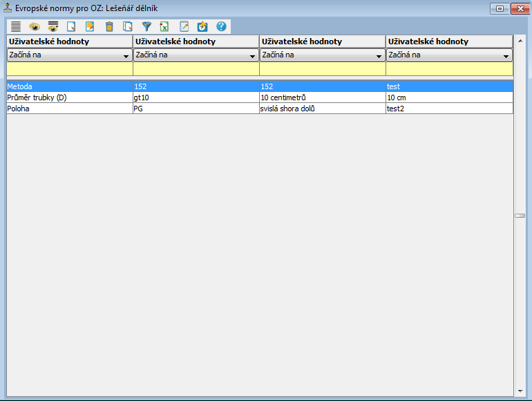The height and width of the screenshot is (401, 532).
Task: Click the second column's yellow filter field
Action: pos(196,69)
